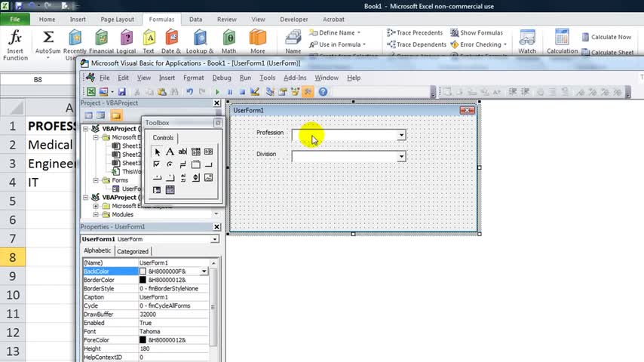Select the CheckBox control in Toolbox
644x362 pixels.
pyautogui.click(x=157, y=164)
